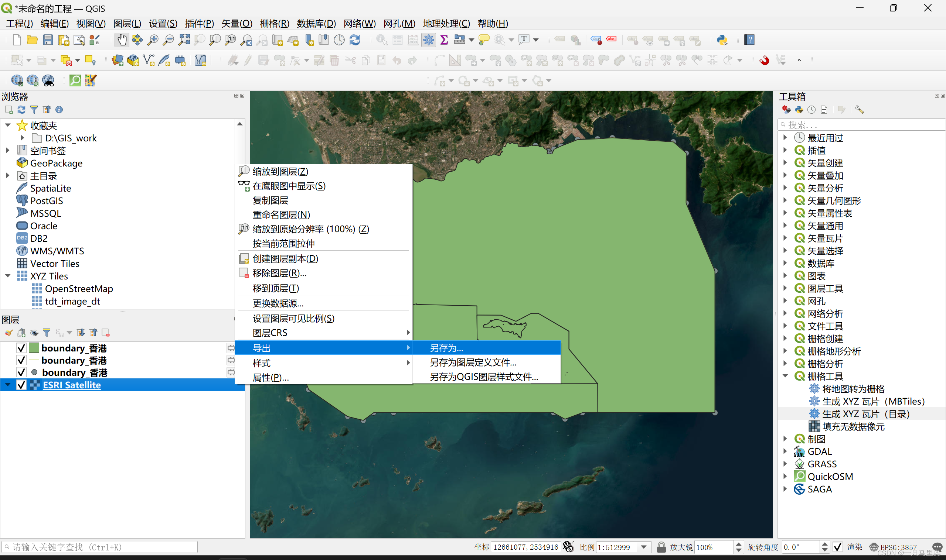Expand the GDAL provider in toolbox
Viewport: 946px width, 560px height.
785,451
